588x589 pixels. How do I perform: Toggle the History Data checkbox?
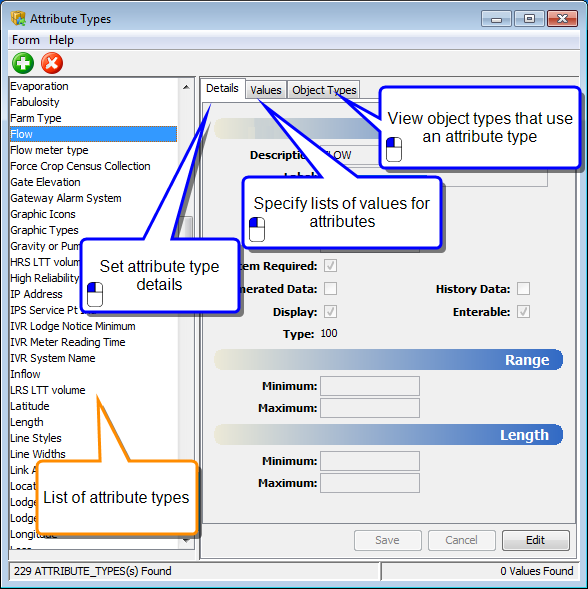pyautogui.click(x=523, y=289)
